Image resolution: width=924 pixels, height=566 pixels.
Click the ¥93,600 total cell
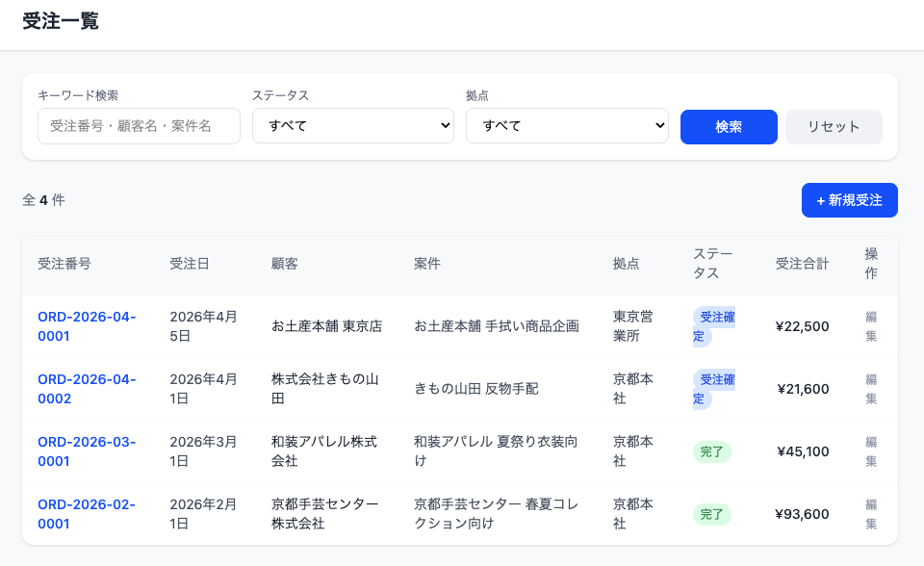point(802,514)
